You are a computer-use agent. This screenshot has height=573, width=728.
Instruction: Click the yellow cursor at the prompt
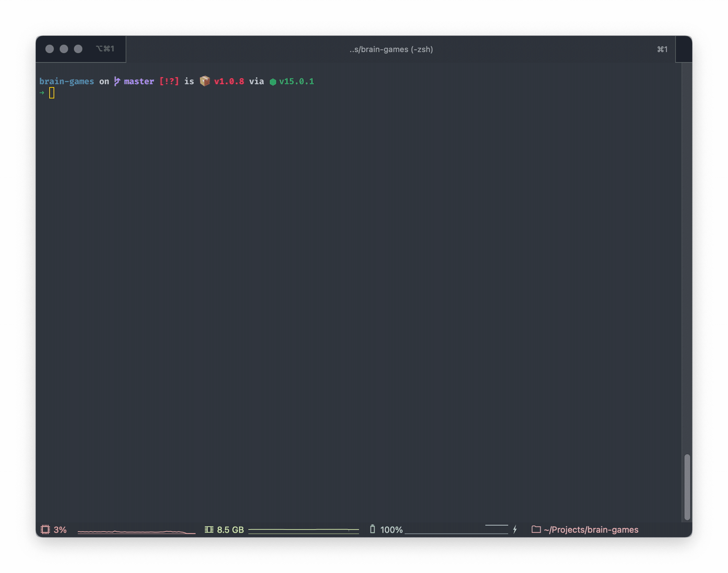point(52,93)
